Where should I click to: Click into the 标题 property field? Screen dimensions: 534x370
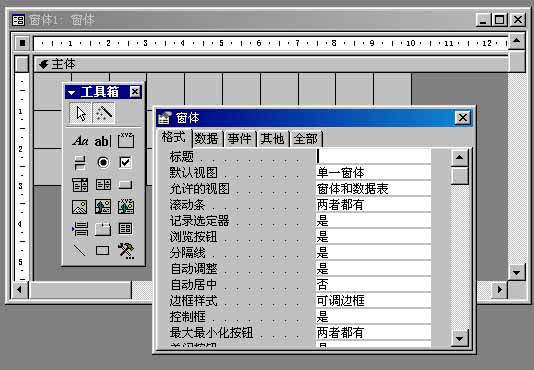pyautogui.click(x=373, y=156)
